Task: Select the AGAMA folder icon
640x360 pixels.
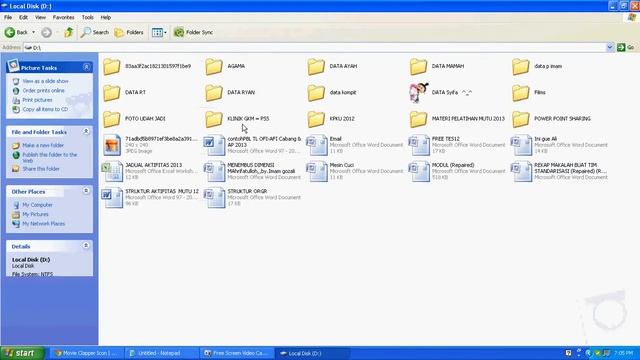Action: 213,67
